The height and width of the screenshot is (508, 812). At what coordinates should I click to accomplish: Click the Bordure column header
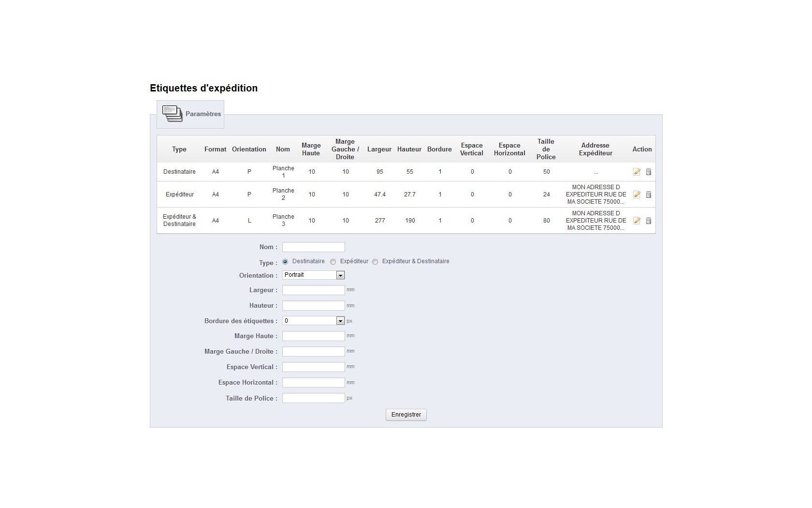[x=439, y=149]
